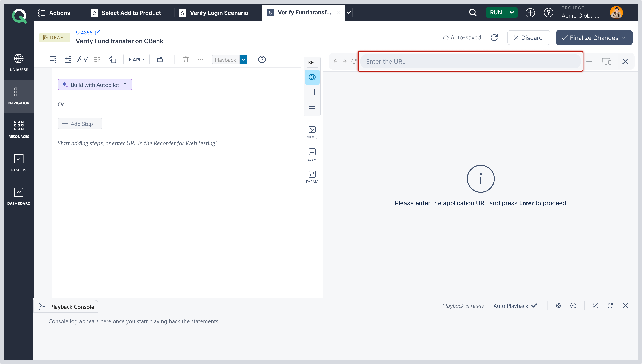Viewport: 642px width, 364px height.
Task: Click the refresh icon next to Auto-saved
Action: (494, 37)
